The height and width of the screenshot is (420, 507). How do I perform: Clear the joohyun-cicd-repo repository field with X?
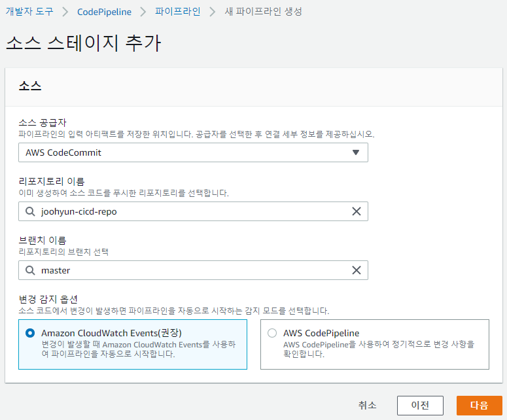point(357,211)
